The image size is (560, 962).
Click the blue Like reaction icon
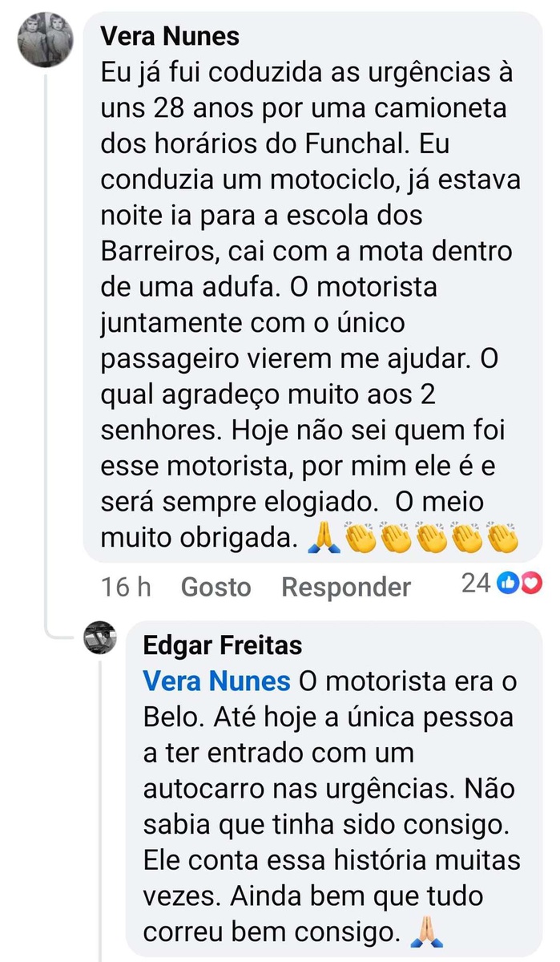click(x=508, y=584)
